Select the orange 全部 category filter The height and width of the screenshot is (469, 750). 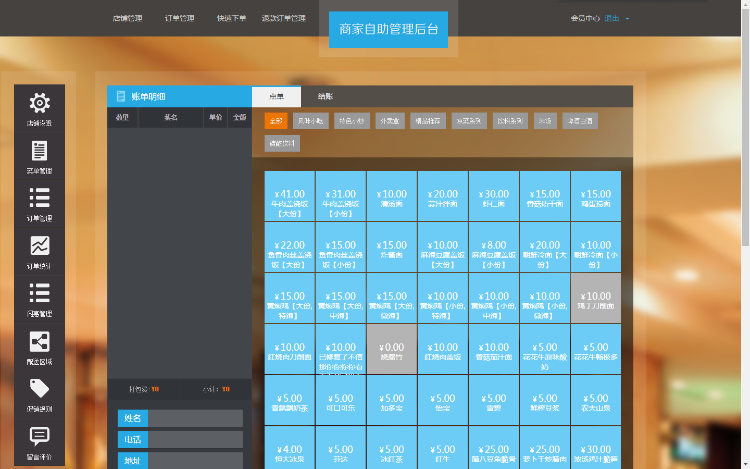pos(276,121)
